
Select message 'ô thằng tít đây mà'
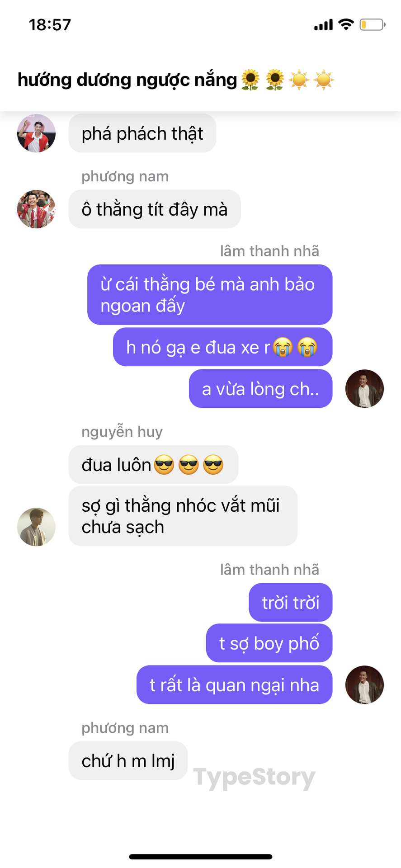[155, 209]
